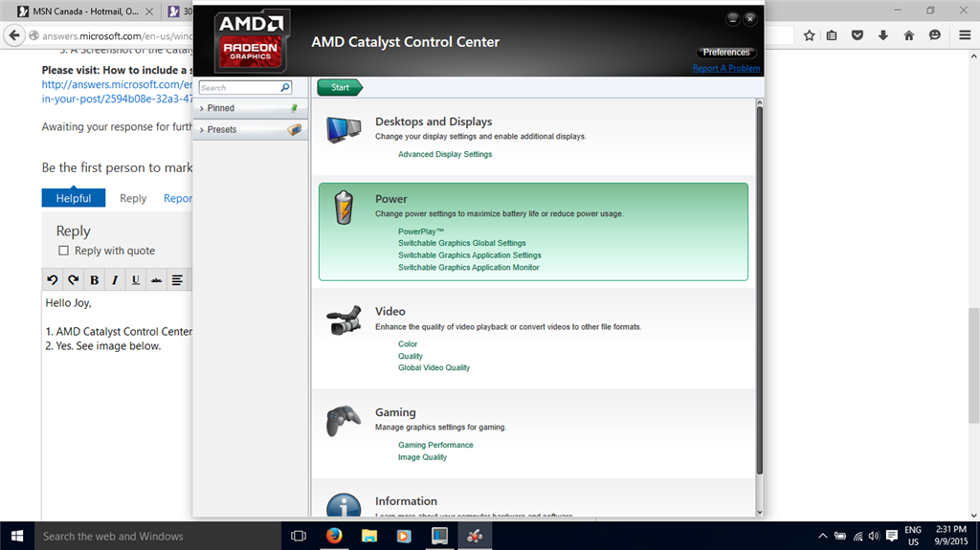Screen dimensions: 980x550
Task: Click the Pocket icon in Firefox toolbar
Action: pos(857,35)
